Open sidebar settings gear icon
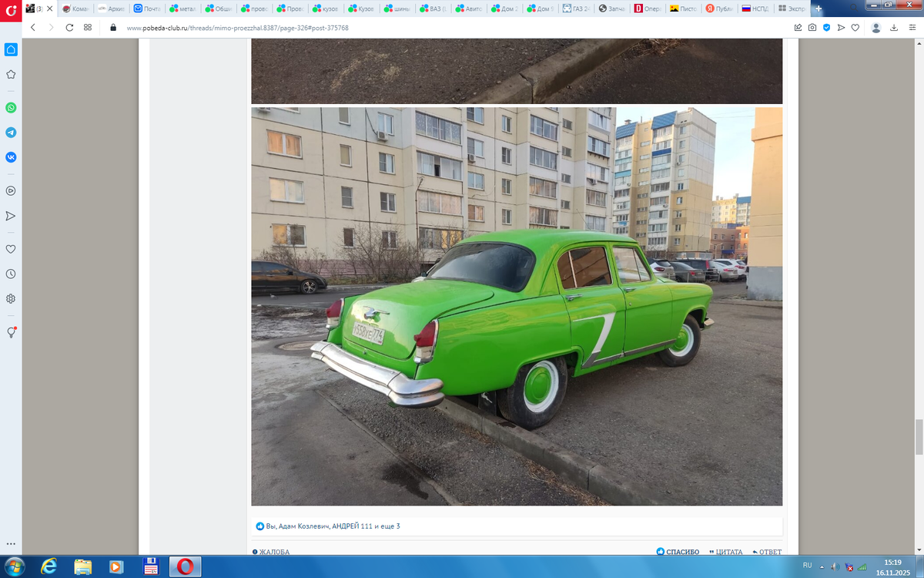Viewport: 924px width, 578px height. tap(11, 298)
